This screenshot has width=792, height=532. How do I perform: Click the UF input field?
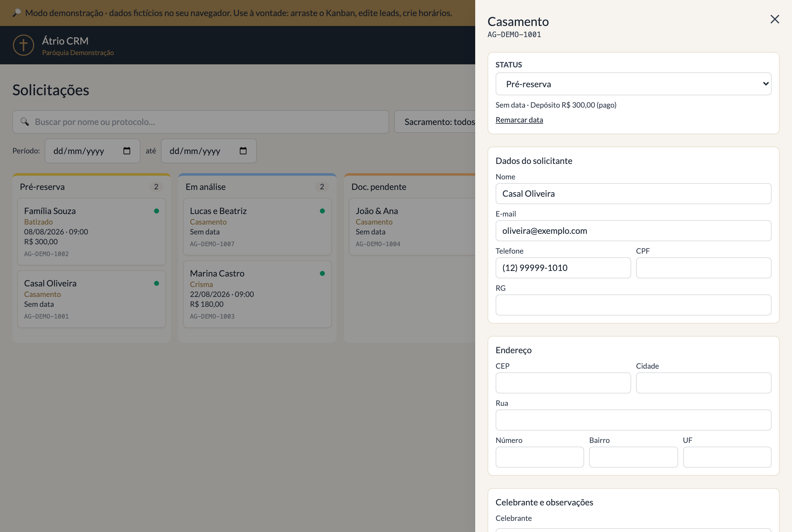[x=727, y=457]
